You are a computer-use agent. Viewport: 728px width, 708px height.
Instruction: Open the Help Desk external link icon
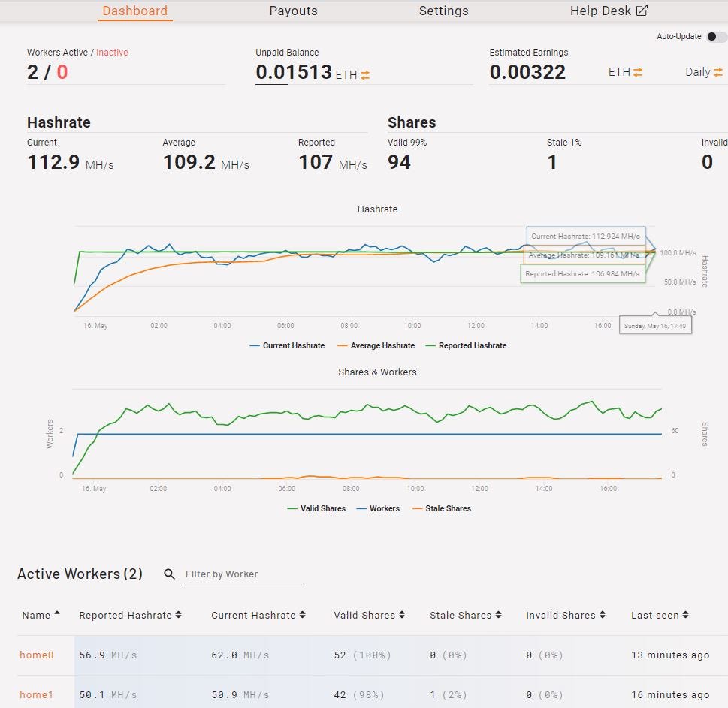click(641, 10)
